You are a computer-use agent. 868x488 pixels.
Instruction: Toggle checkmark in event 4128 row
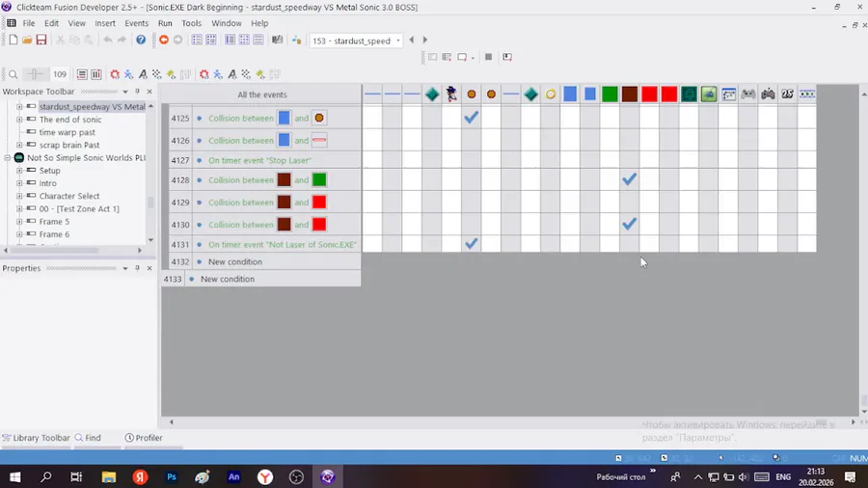(x=630, y=179)
